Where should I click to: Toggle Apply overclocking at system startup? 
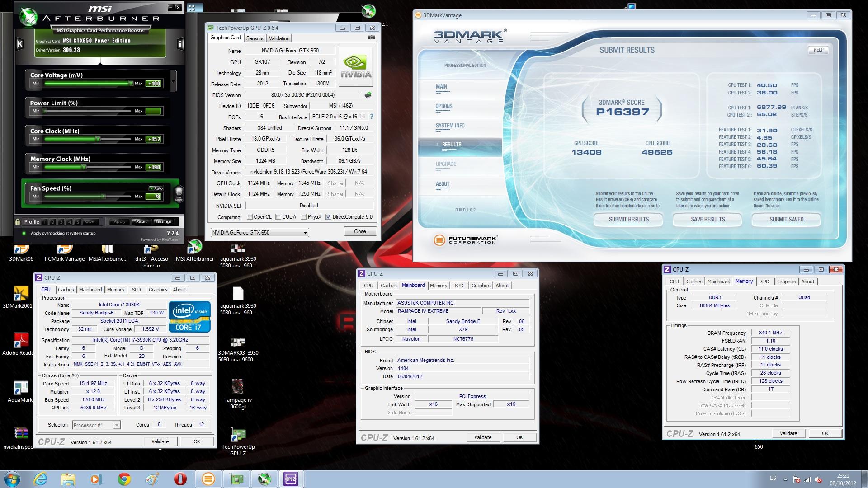(x=24, y=233)
